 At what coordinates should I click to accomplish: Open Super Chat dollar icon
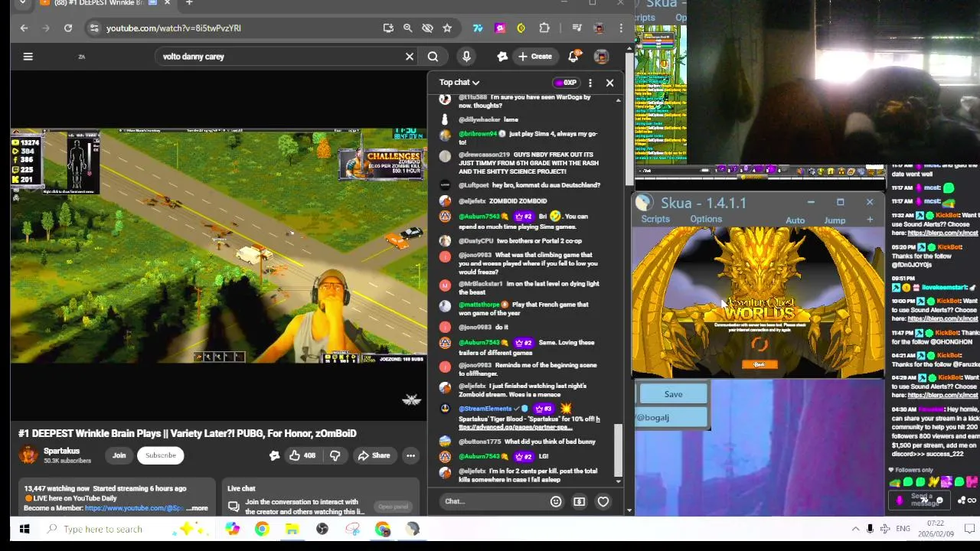click(579, 502)
